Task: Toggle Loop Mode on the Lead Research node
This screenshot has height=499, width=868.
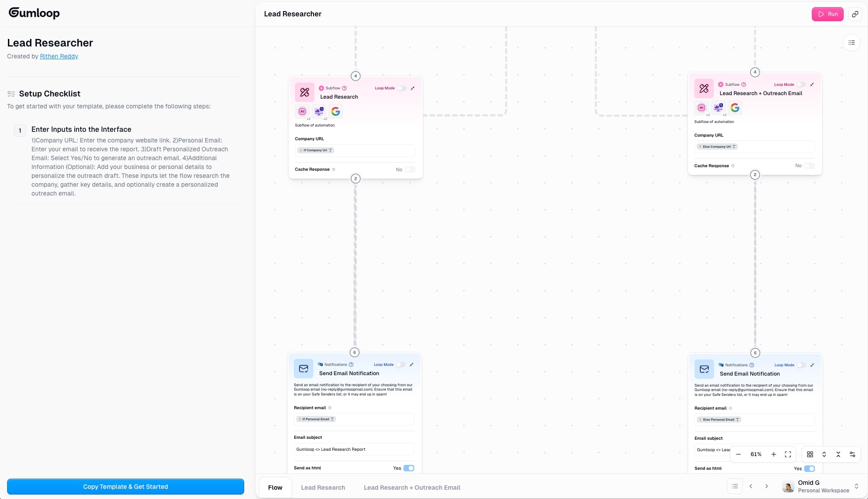Action: (x=401, y=88)
